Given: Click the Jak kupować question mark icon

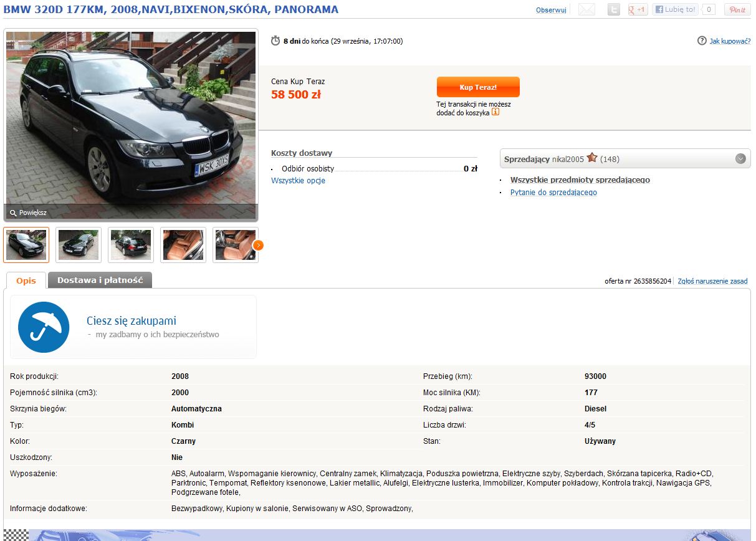Looking at the screenshot, I should [702, 41].
